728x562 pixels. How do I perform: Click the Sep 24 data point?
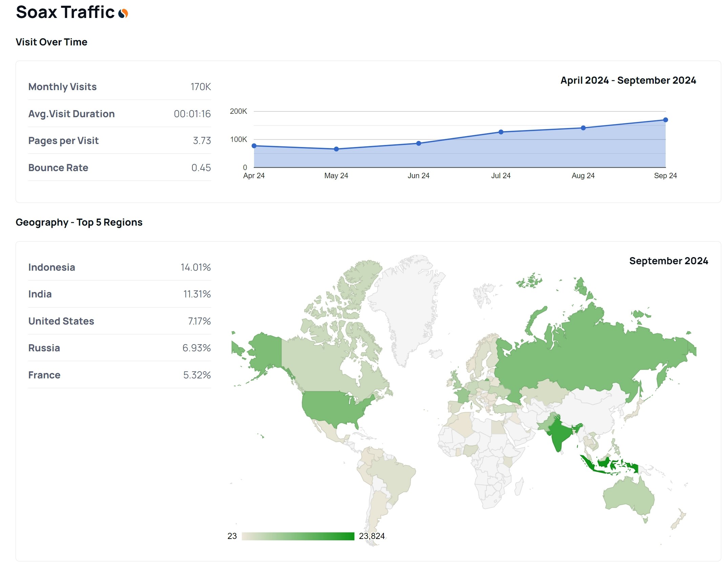666,120
